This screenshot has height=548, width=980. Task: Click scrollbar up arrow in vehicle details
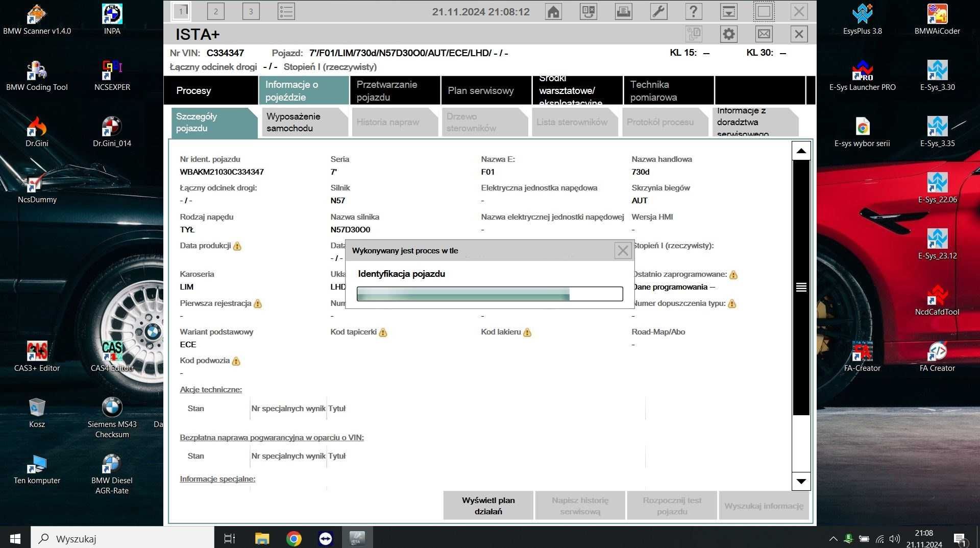(x=801, y=151)
